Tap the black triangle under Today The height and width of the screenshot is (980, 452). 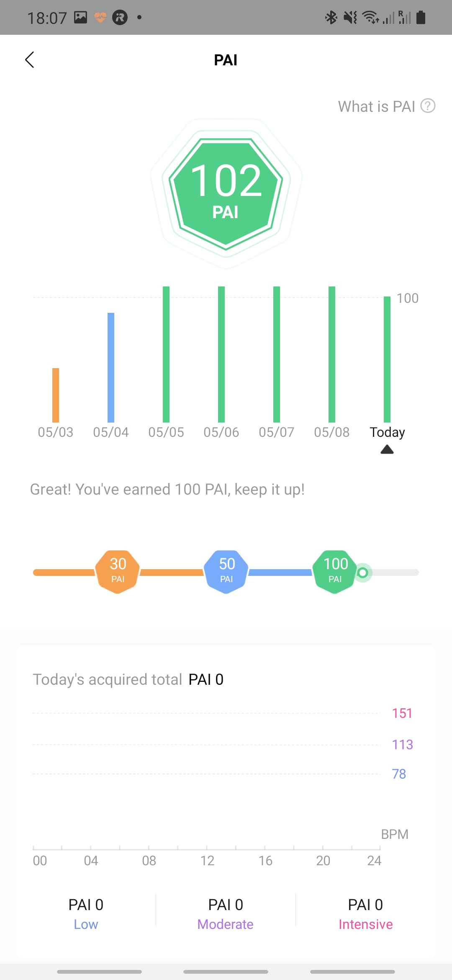pyautogui.click(x=387, y=450)
